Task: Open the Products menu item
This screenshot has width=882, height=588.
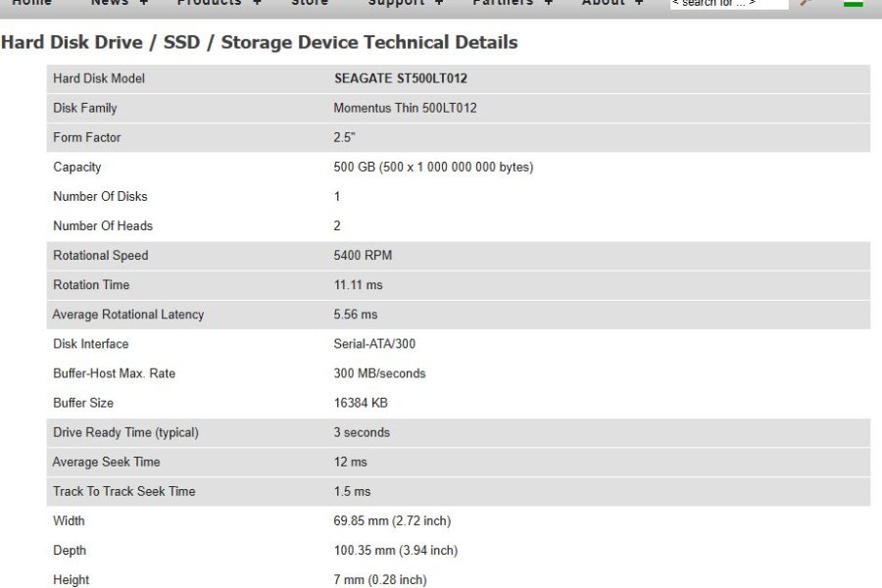Action: [x=210, y=2]
